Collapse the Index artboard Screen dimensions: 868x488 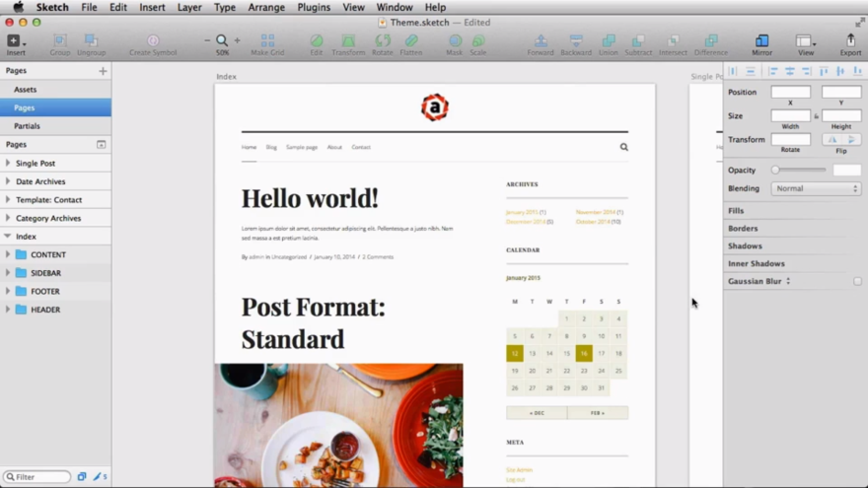(x=7, y=237)
